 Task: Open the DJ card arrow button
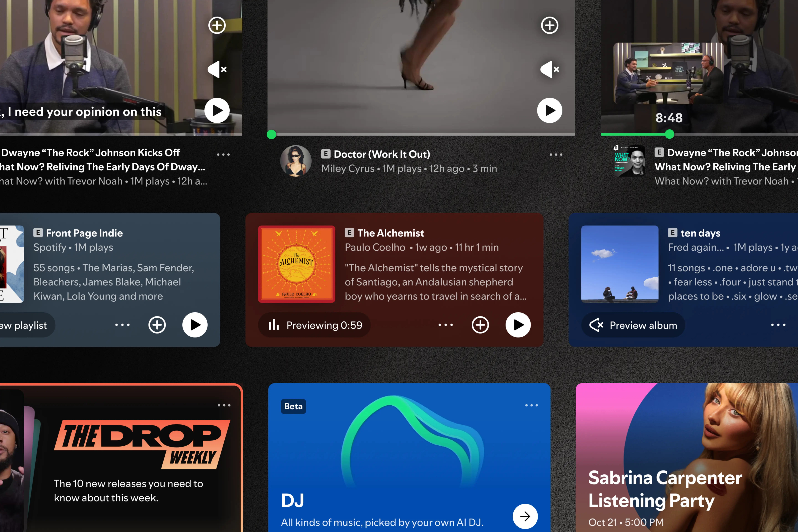pos(525,516)
